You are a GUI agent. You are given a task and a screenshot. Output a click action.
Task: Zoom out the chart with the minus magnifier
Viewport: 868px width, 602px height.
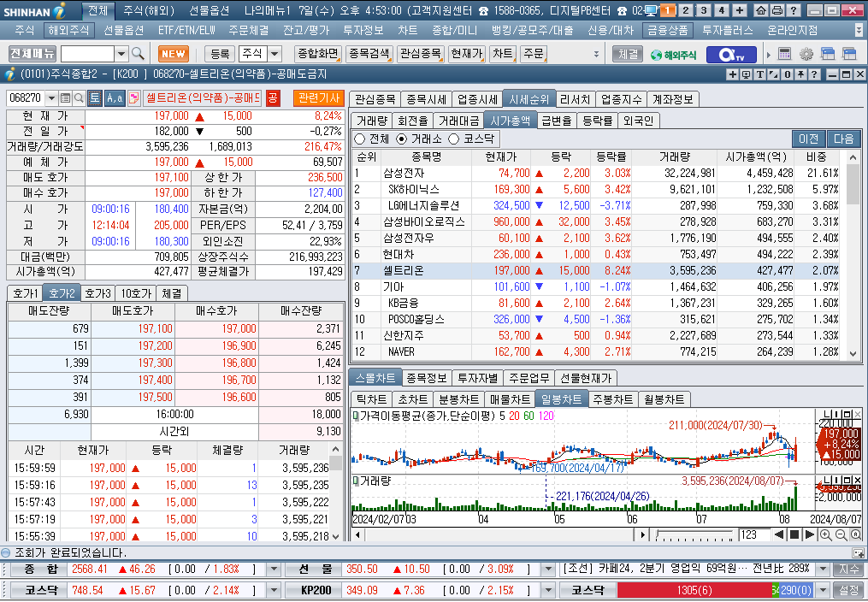[x=841, y=534]
